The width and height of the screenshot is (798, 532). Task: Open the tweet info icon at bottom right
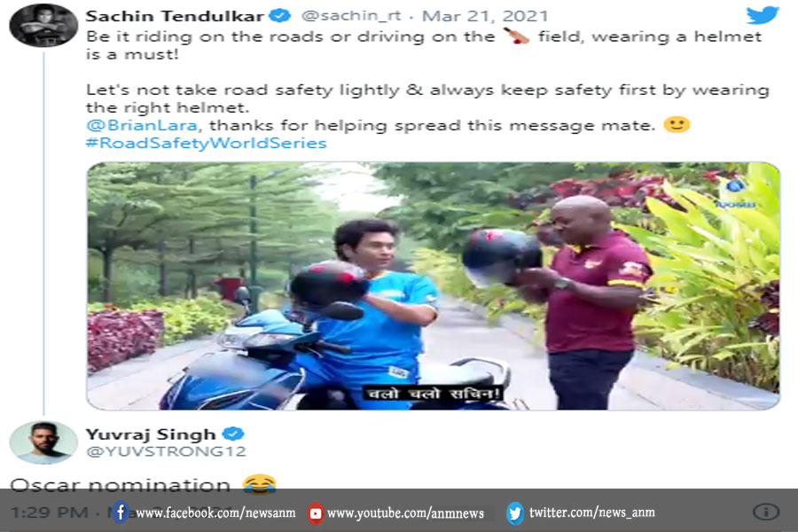766,512
